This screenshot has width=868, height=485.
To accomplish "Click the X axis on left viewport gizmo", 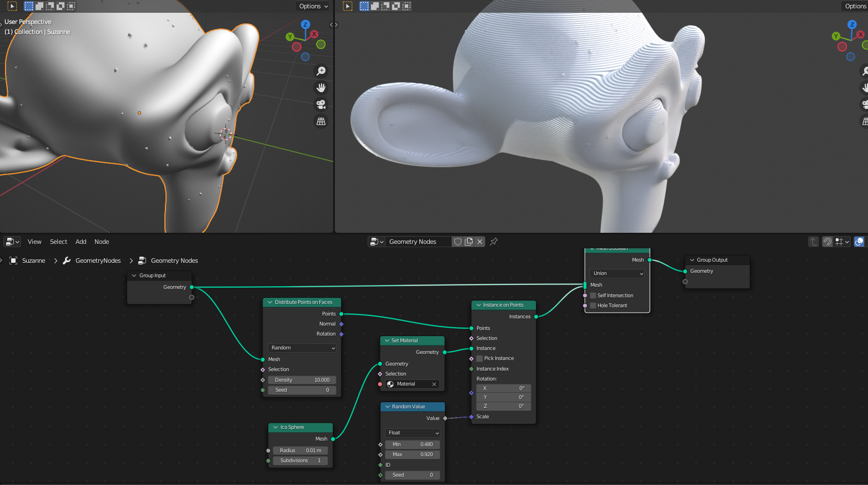I will coord(314,34).
